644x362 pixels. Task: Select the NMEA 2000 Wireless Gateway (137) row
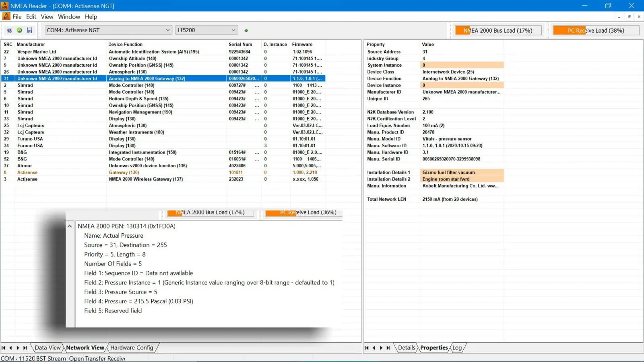coord(163,179)
